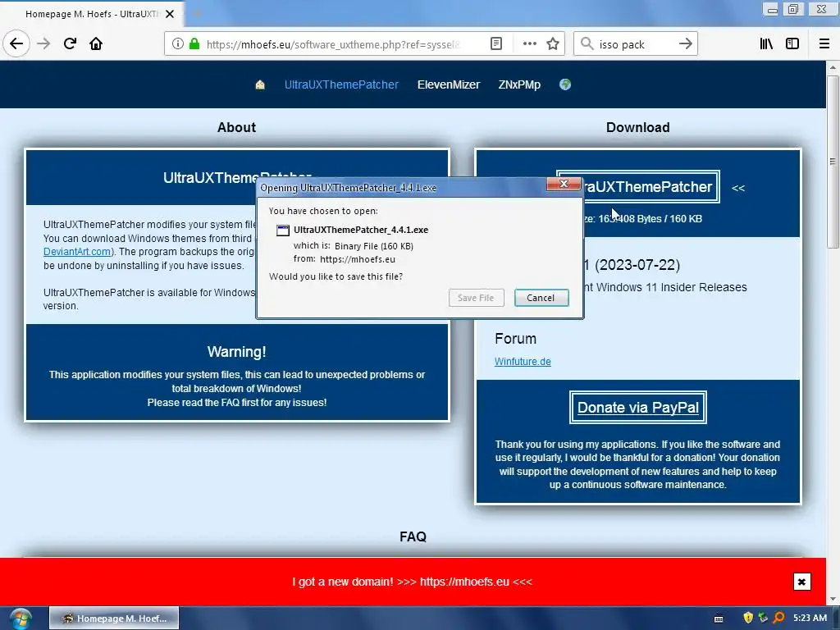Open the Windows Start menu
Viewport: 840px width, 630px height.
21,619
